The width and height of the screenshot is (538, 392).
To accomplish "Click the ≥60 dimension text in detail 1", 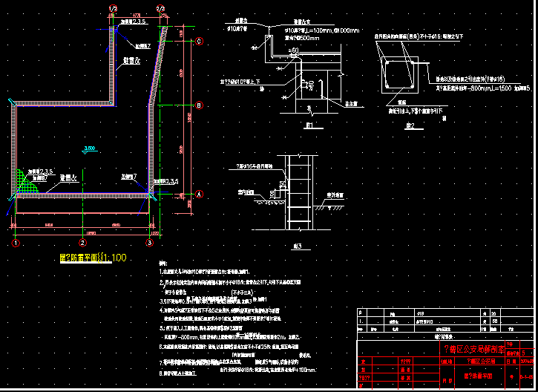I will [x=294, y=51].
